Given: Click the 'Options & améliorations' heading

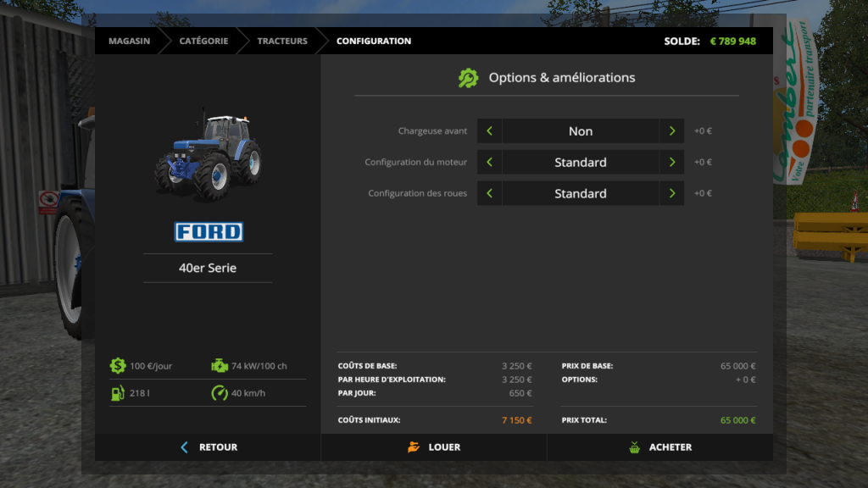Looking at the screenshot, I should (562, 77).
